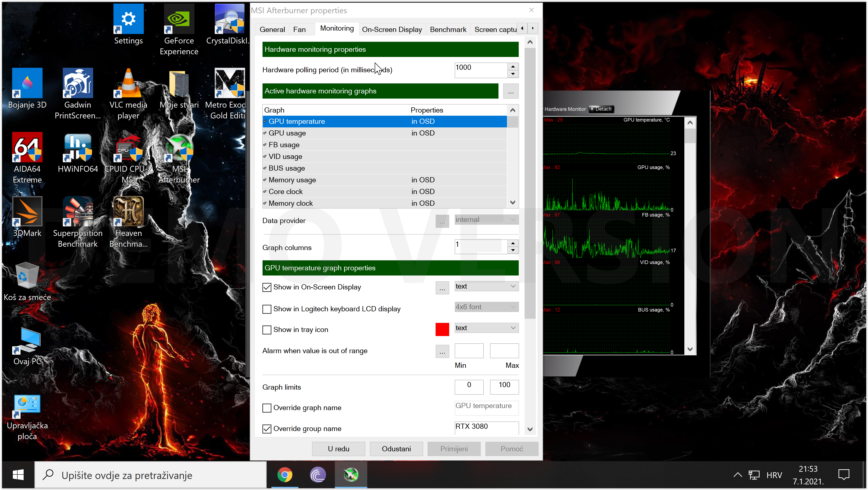Open the Upravljačka ploča control panel icon
Viewport: 868px width, 490px height.
pos(27,418)
